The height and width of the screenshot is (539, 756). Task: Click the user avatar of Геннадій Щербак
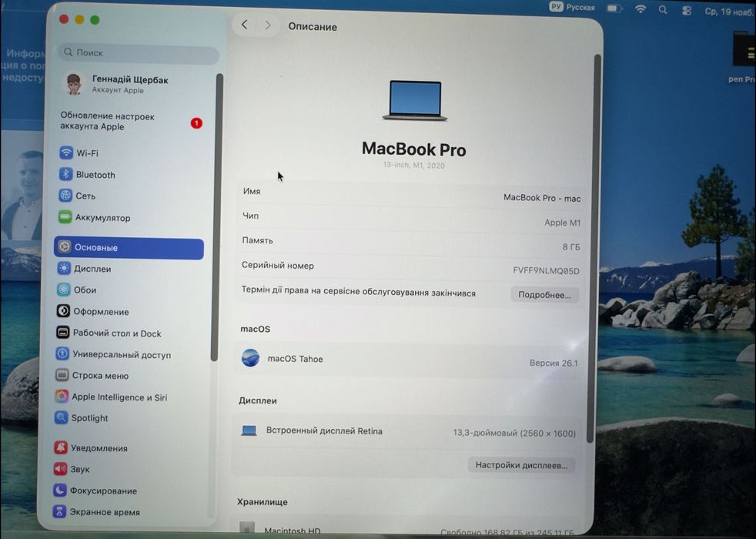tap(74, 83)
